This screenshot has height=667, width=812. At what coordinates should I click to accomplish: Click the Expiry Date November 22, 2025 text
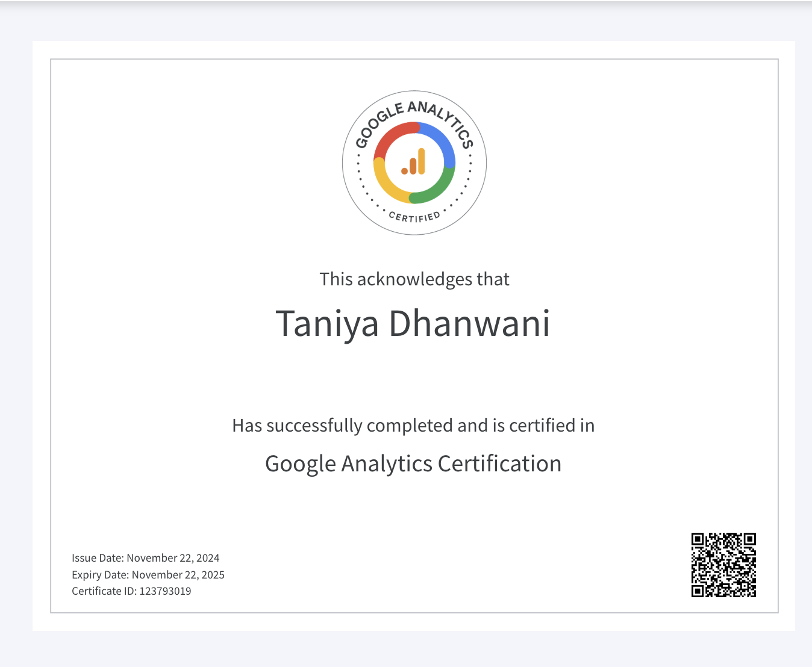point(148,575)
